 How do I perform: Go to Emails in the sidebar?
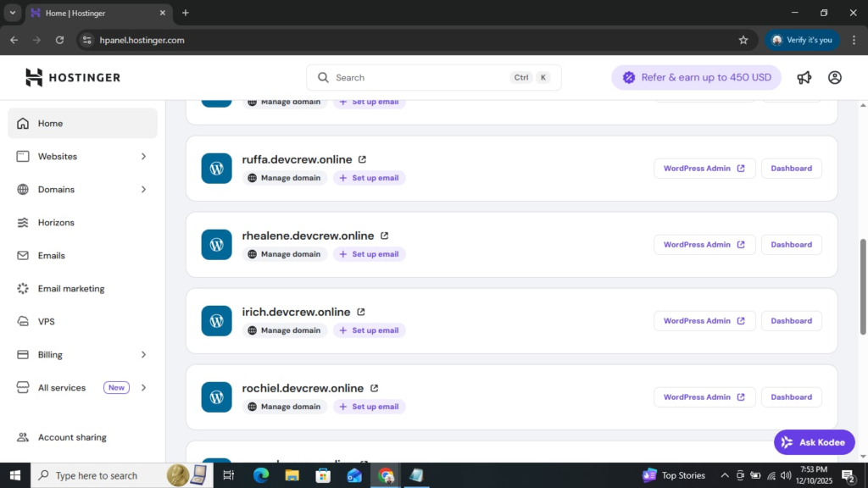pos(51,256)
